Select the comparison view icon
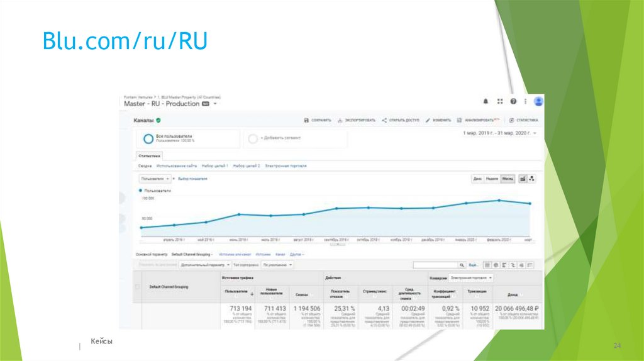The image size is (644, 361). pos(513,265)
